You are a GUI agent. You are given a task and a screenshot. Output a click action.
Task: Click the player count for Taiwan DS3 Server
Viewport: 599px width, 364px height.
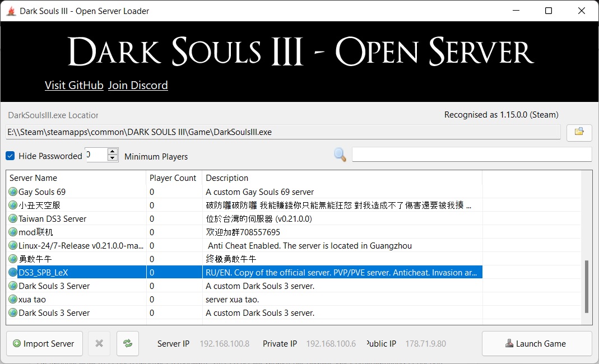point(152,218)
